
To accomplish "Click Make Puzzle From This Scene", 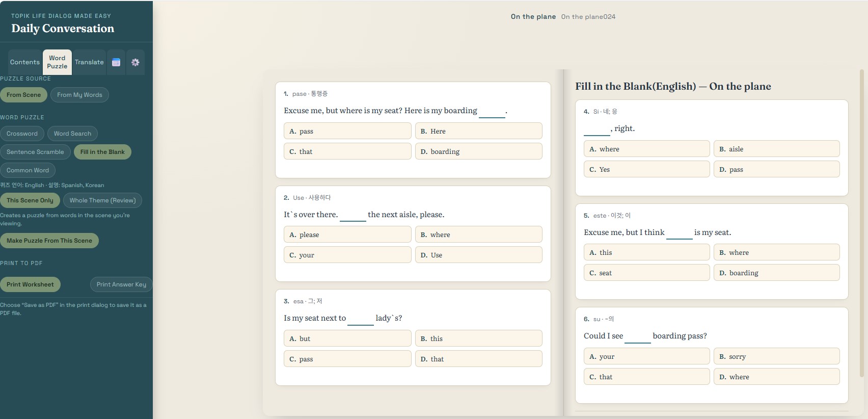I will [x=49, y=241].
